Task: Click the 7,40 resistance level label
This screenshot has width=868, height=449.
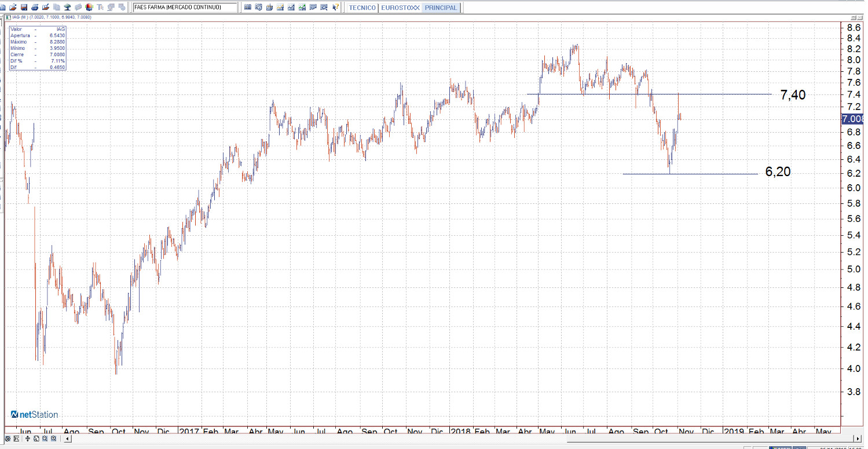Action: (793, 95)
